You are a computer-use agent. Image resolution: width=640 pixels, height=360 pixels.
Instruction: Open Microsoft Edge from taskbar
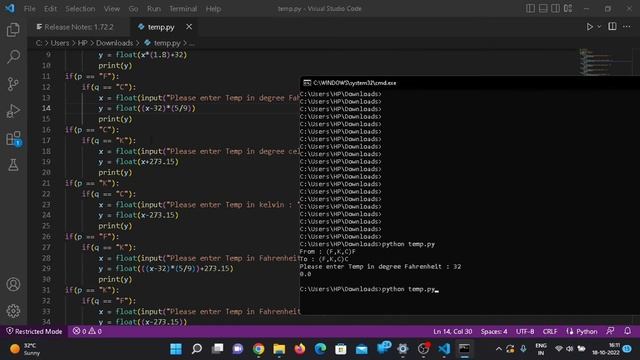tap(320, 349)
